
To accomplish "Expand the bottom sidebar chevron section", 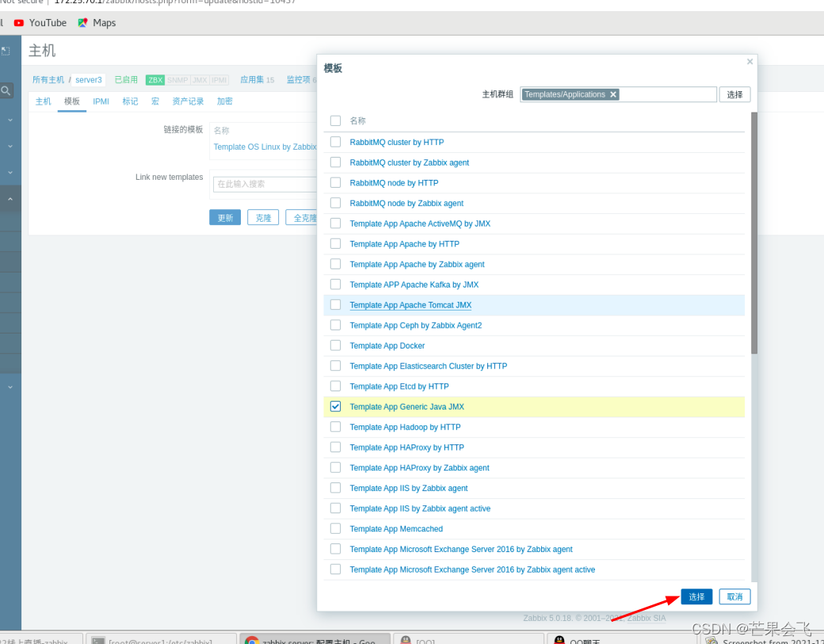I will (x=10, y=387).
